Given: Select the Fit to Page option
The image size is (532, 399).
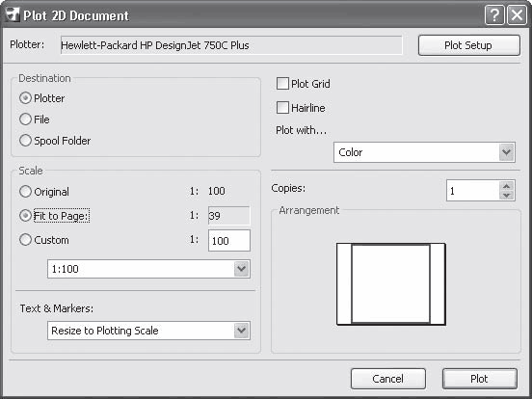Looking at the screenshot, I should [25, 216].
